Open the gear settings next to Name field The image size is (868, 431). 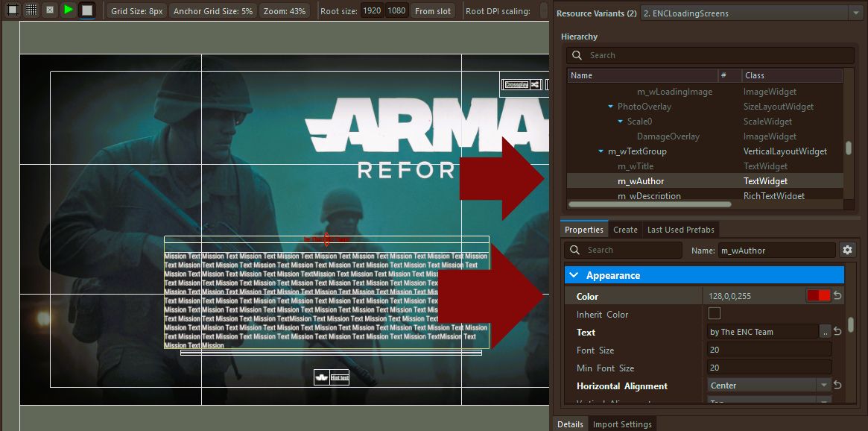click(x=846, y=251)
